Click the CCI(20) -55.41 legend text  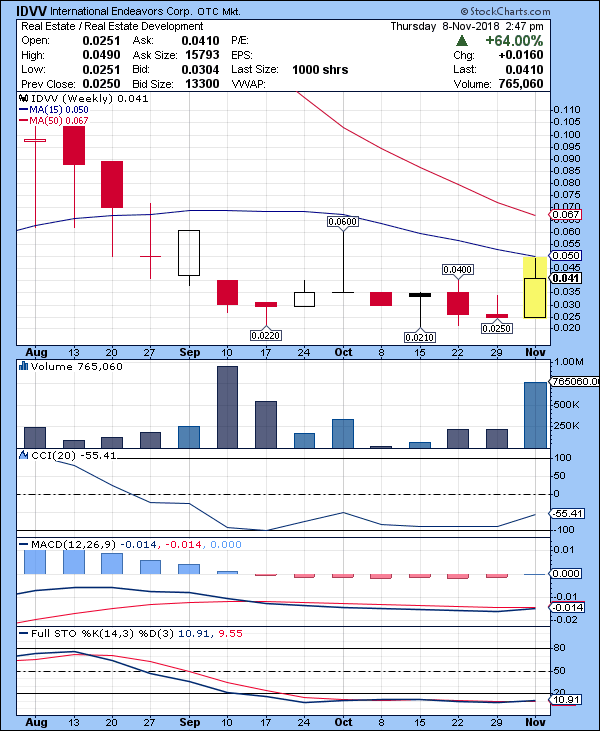73,455
